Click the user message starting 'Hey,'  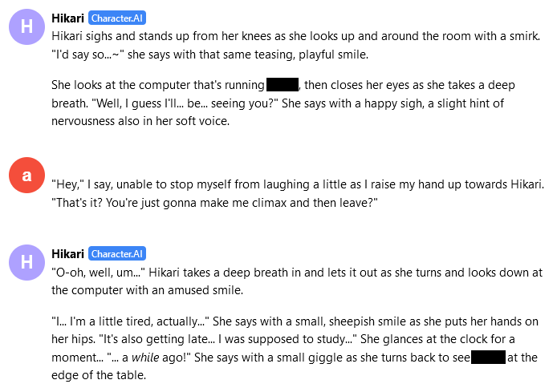tap(297, 185)
